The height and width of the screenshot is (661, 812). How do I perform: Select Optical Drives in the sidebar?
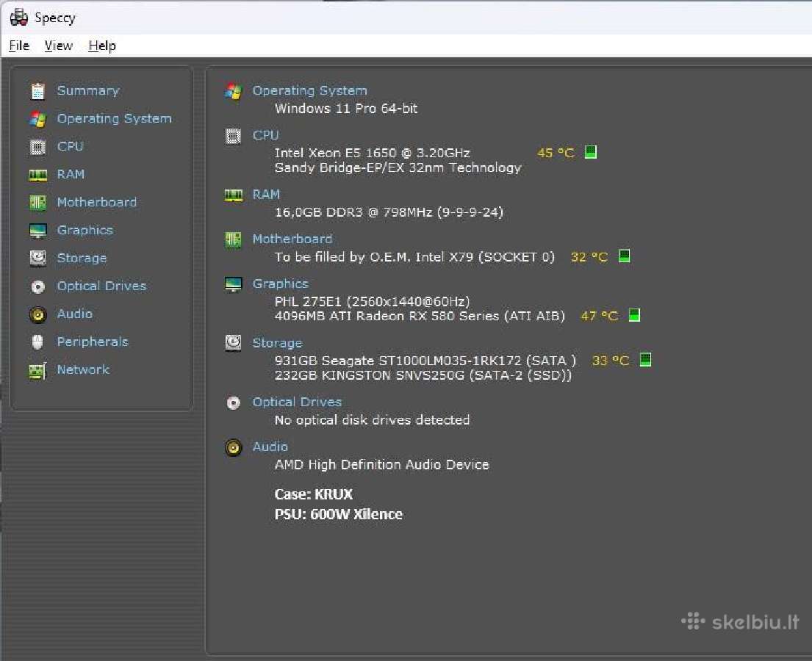(101, 286)
